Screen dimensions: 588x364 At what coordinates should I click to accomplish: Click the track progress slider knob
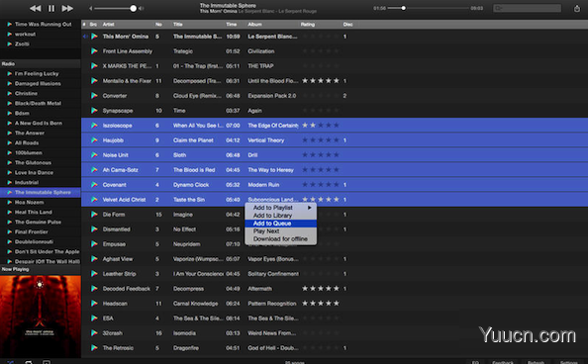404,8
